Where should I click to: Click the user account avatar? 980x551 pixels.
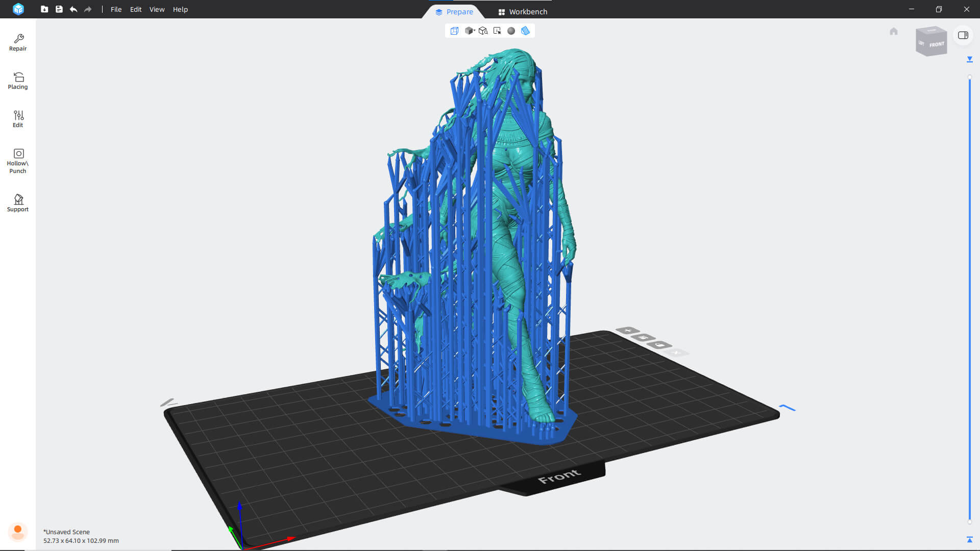coord(18,532)
